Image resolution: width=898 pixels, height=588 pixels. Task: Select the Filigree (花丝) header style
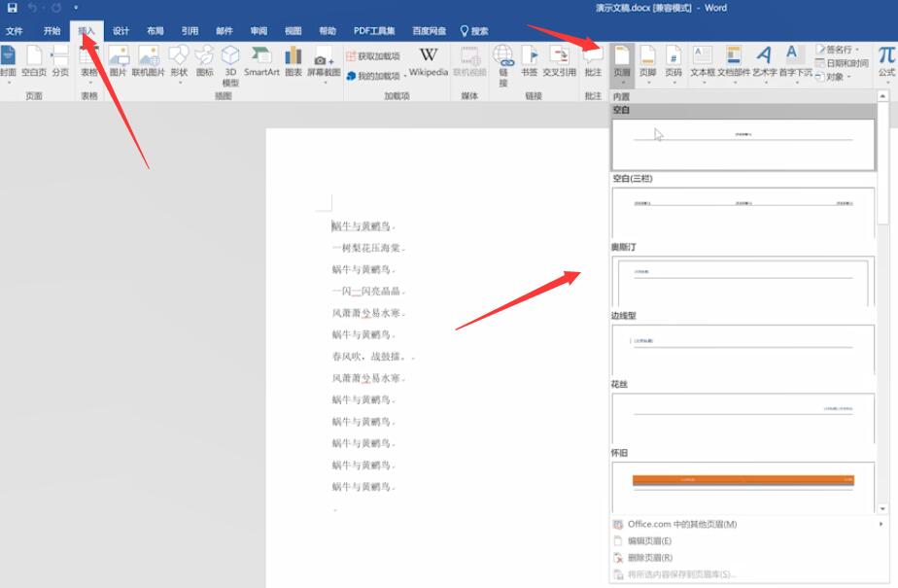743,418
